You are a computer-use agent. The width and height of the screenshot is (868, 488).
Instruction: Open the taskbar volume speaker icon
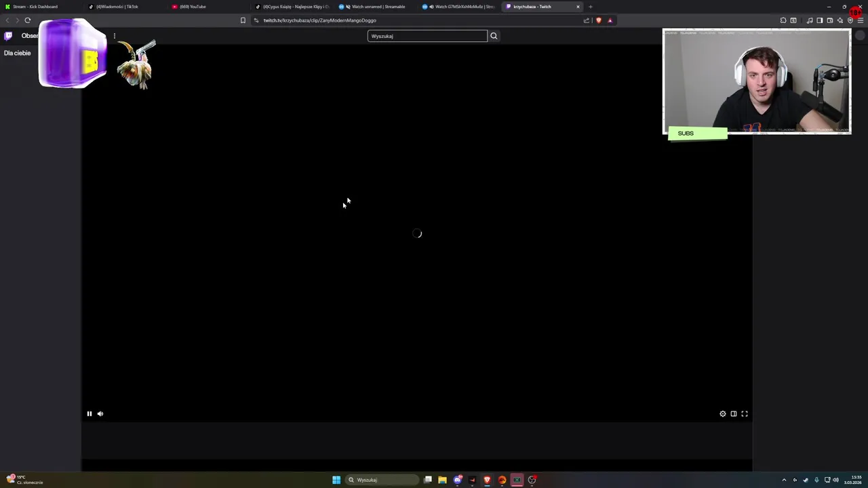(835, 480)
